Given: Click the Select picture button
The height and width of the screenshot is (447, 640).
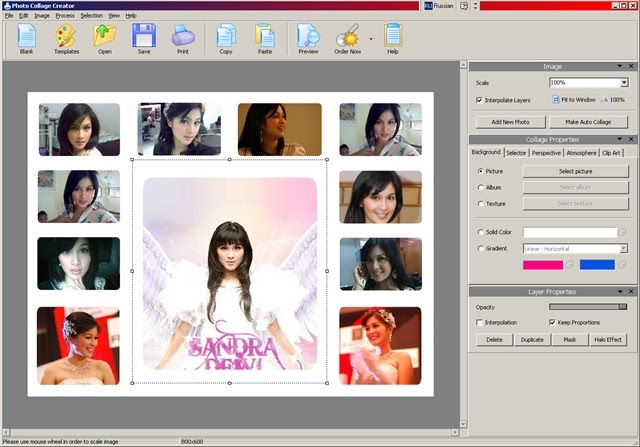Looking at the screenshot, I should pos(576,171).
